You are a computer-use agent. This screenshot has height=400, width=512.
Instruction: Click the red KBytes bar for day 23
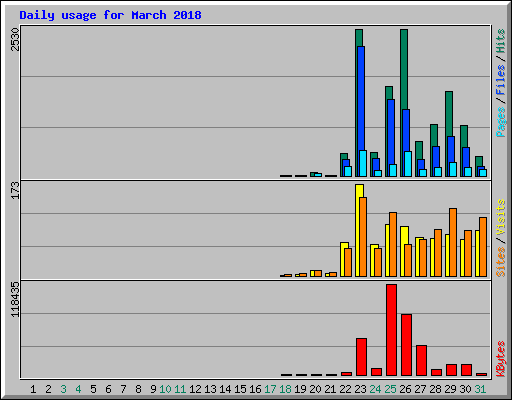tap(361, 357)
